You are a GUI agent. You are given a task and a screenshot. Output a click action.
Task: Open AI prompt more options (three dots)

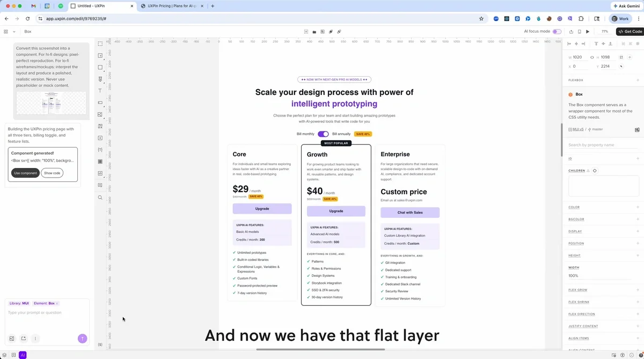(x=35, y=339)
